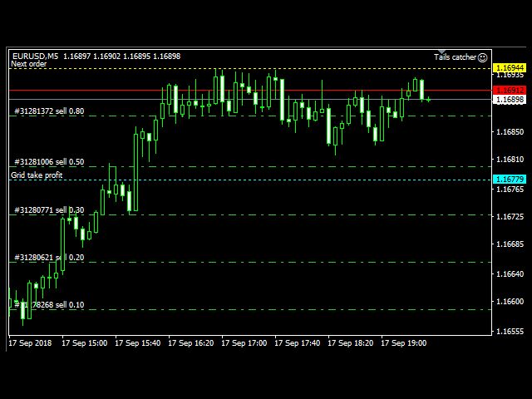This screenshot has width=532, height=399.
Task: Click the 1.16685 price scale value
Action: pos(510,244)
